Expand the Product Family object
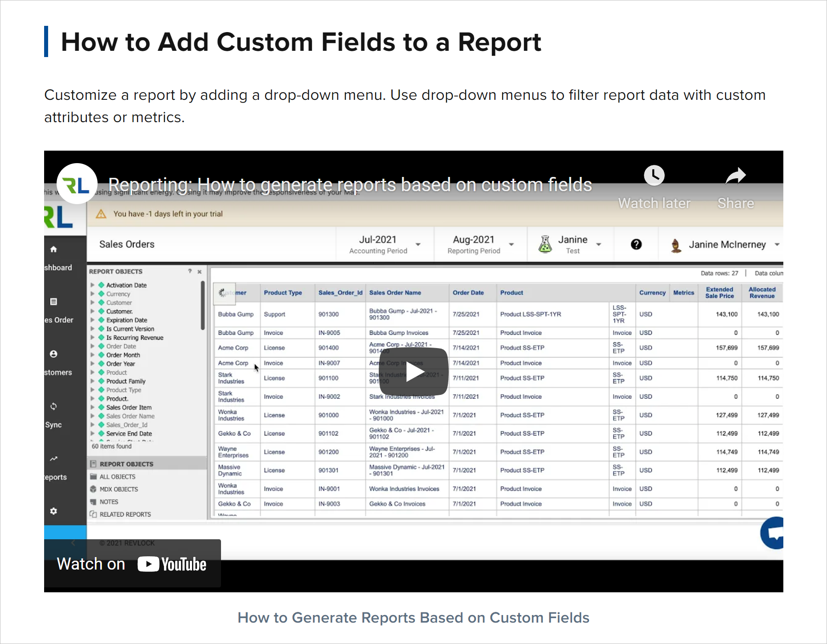The width and height of the screenshot is (827, 644). click(92, 381)
